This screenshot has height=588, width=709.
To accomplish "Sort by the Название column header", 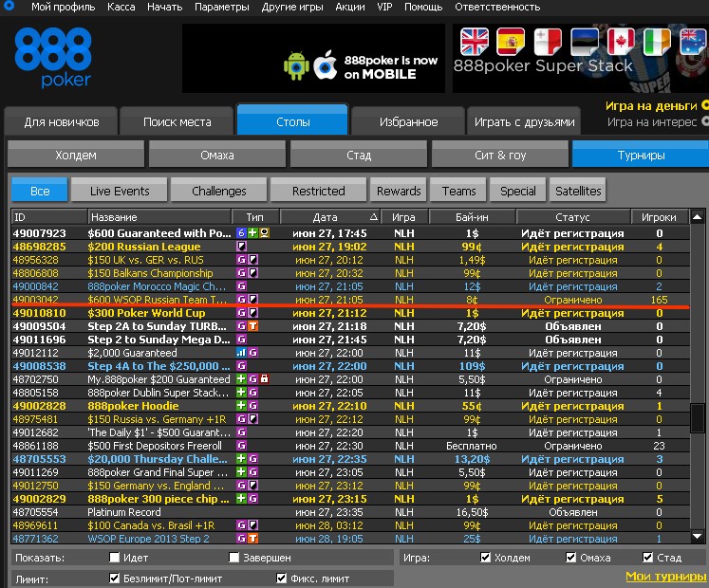I will (x=159, y=217).
